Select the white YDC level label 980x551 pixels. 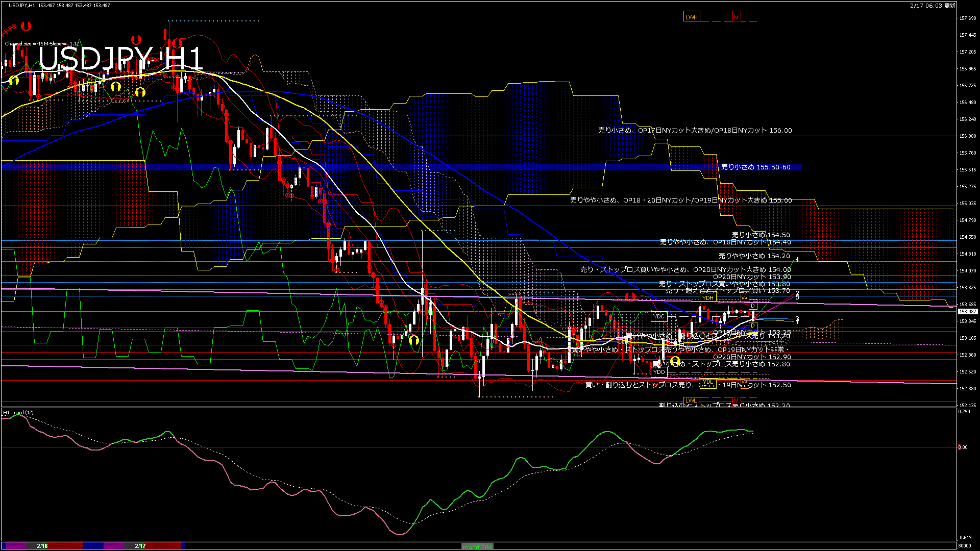coord(659,316)
